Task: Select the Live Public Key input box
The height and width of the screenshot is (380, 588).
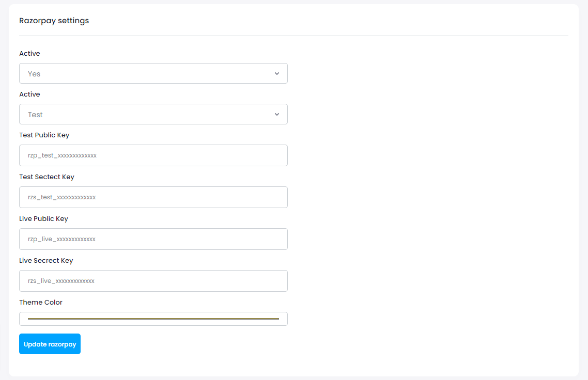Action: 153,239
